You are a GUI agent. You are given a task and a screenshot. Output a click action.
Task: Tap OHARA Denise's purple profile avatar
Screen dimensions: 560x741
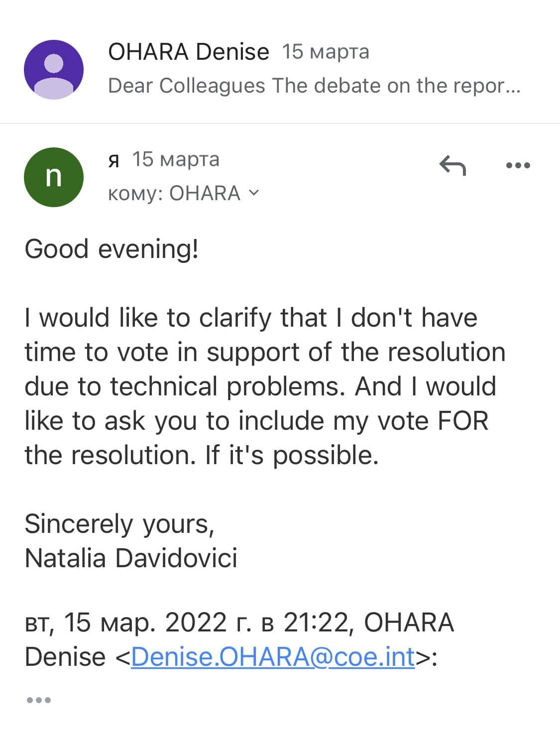coord(54,70)
